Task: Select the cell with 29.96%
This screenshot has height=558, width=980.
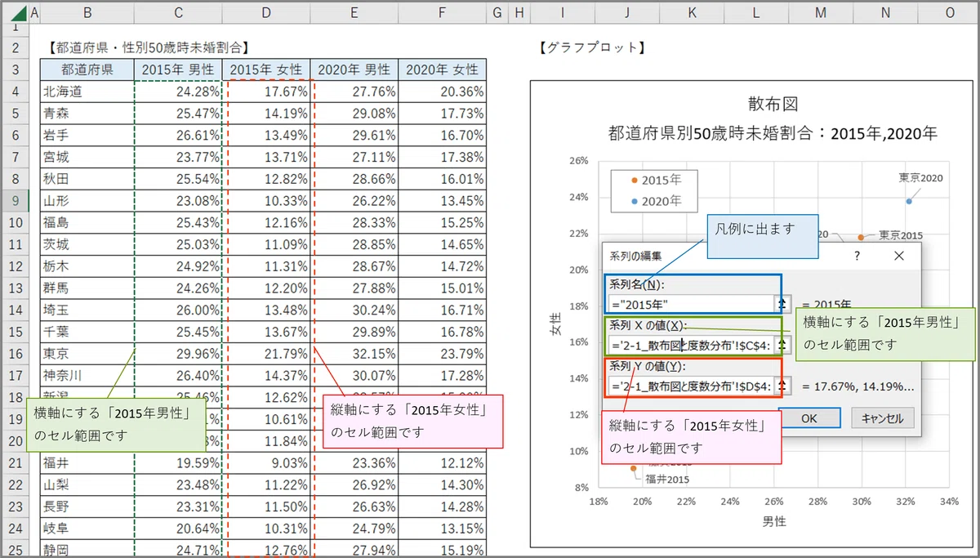Action: click(x=177, y=353)
